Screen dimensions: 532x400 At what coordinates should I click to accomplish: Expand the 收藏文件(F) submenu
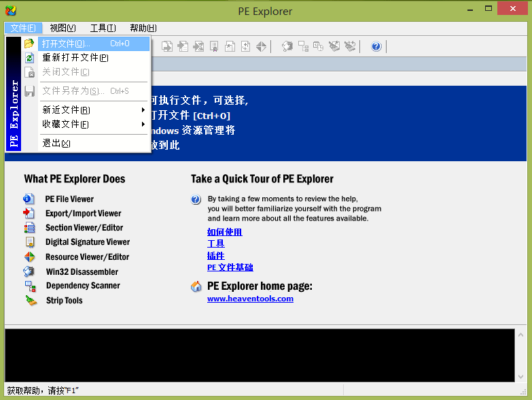click(x=94, y=124)
